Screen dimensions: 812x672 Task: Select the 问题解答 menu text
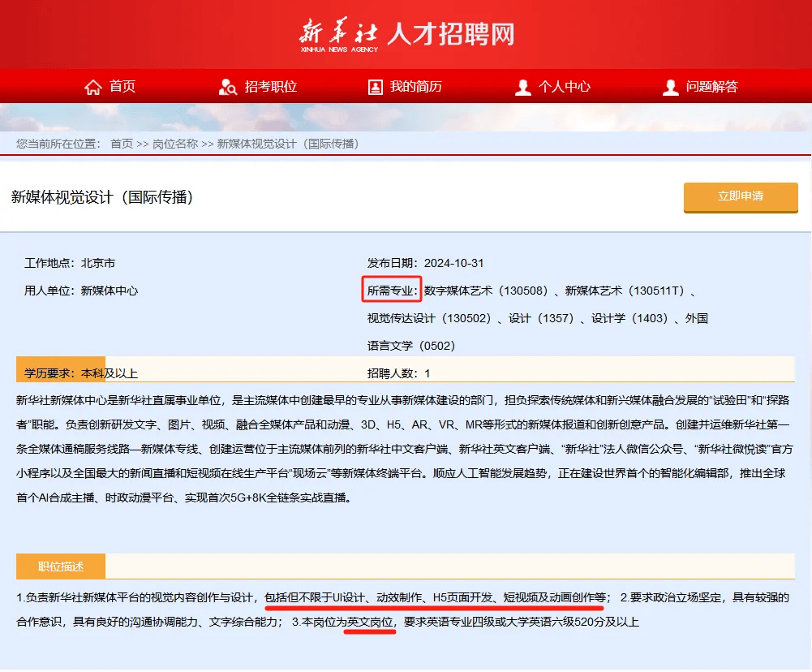coord(711,87)
